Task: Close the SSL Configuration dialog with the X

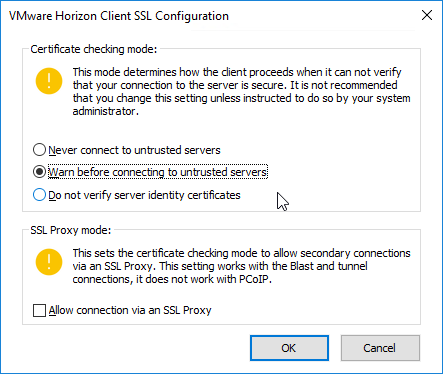Action: point(427,15)
